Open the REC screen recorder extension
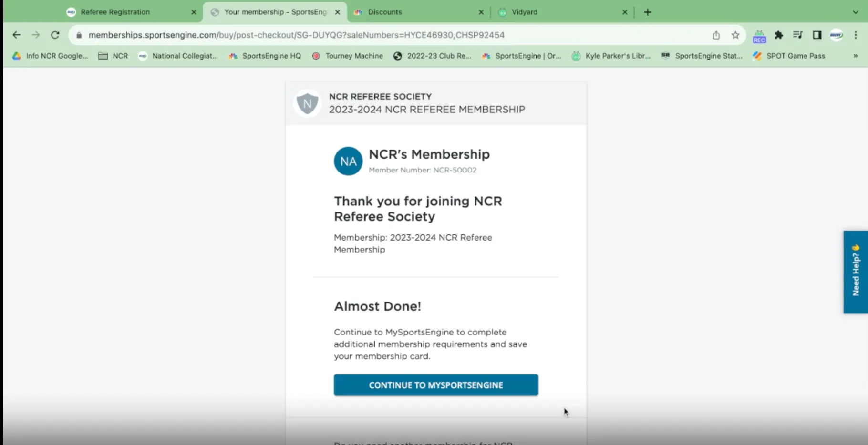Viewport: 868px width, 445px height. [759, 36]
